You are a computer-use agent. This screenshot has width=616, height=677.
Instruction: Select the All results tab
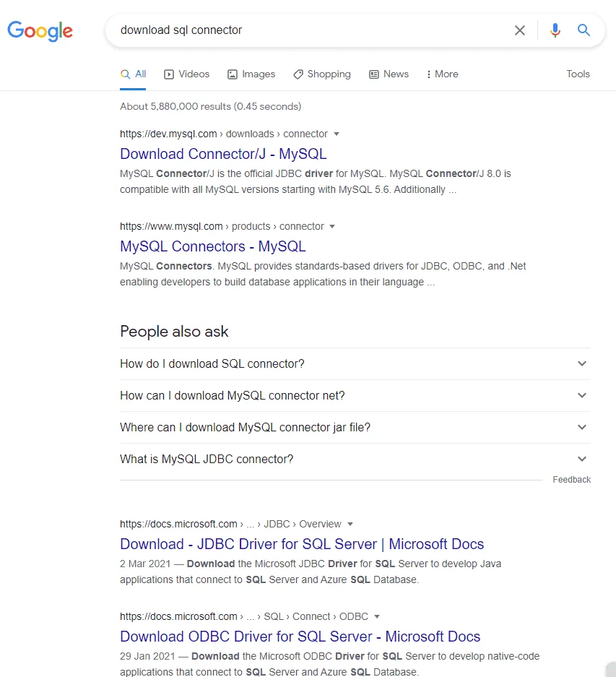click(x=133, y=74)
